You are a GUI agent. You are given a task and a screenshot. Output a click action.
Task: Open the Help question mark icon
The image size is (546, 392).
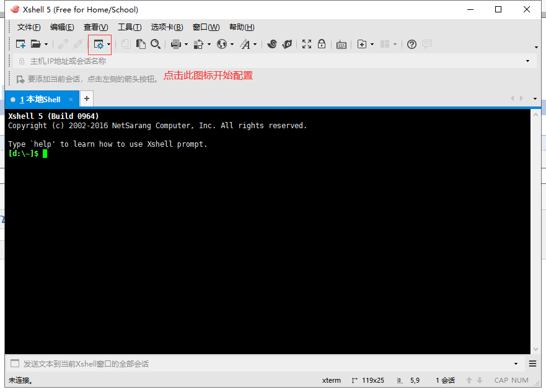coord(412,44)
